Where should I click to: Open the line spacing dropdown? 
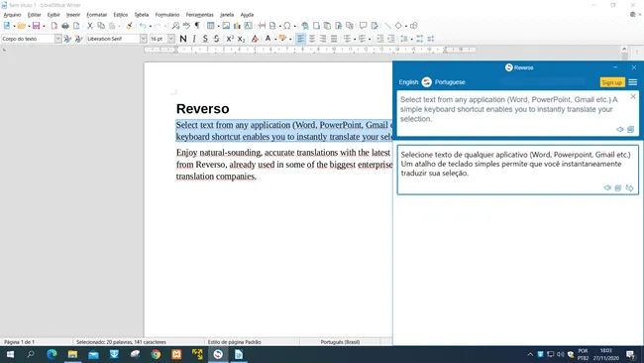click(411, 39)
